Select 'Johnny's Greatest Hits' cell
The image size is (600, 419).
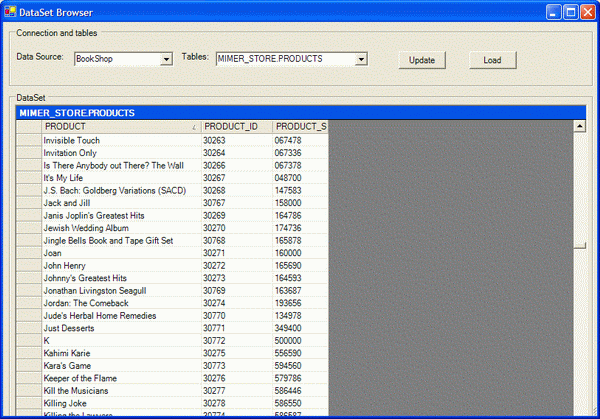[121, 278]
